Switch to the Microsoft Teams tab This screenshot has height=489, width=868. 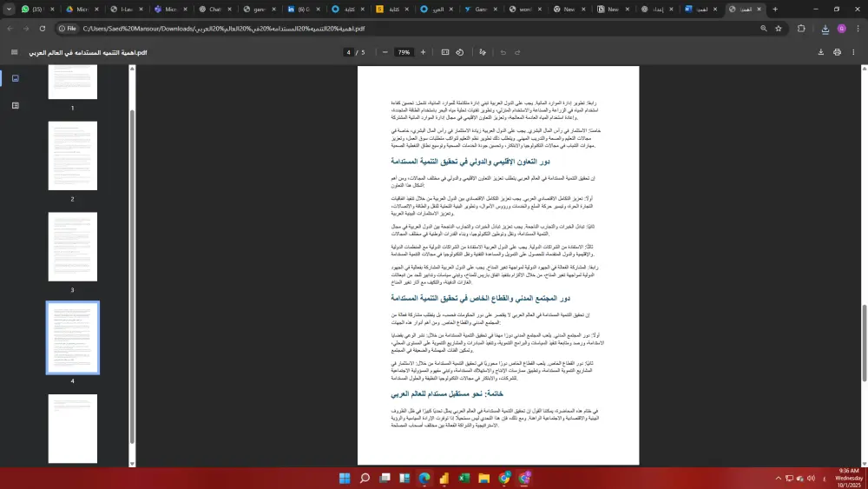point(169,9)
